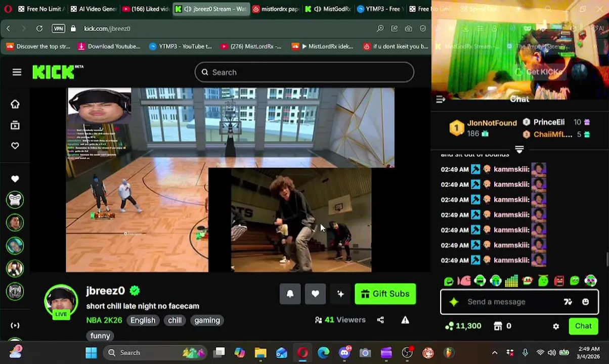
Task: Collapse chat panel with arrow icon
Action: click(441, 100)
